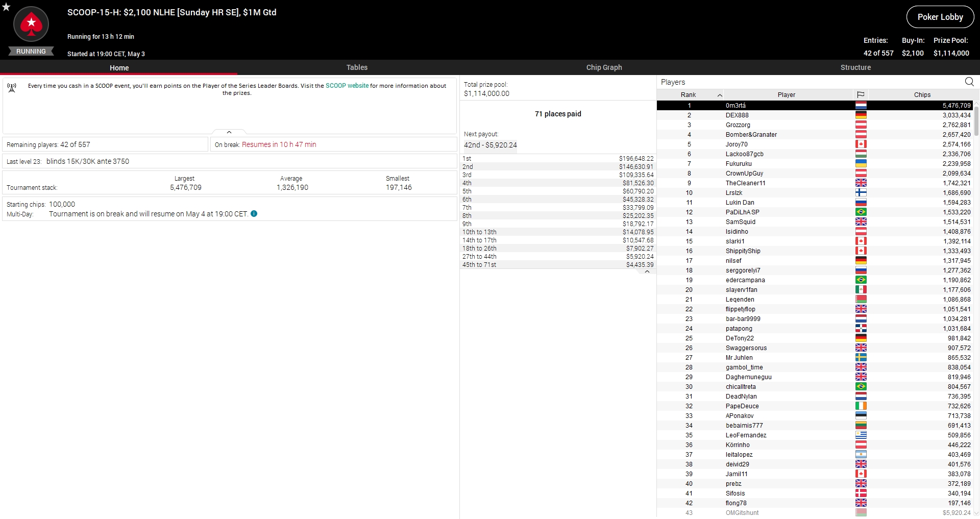The width and height of the screenshot is (980, 519).
Task: Click the Dominican flag next to patapong
Action: coord(861,329)
